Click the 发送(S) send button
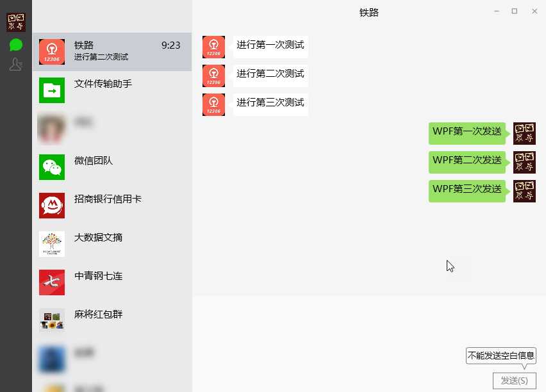546x392 pixels. (x=515, y=380)
